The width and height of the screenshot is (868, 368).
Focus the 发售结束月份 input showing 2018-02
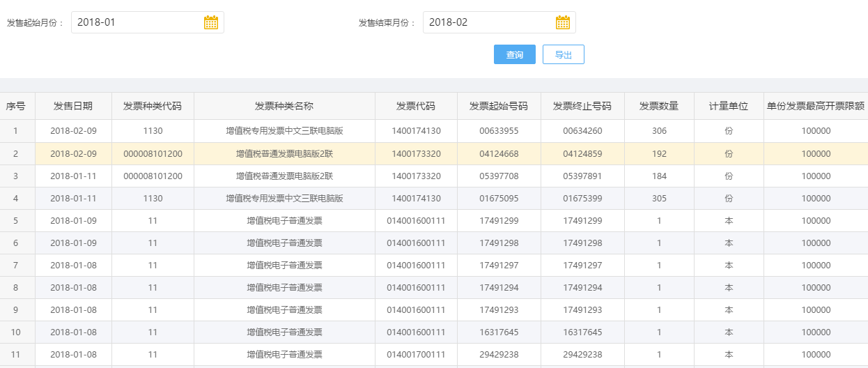coord(499,22)
